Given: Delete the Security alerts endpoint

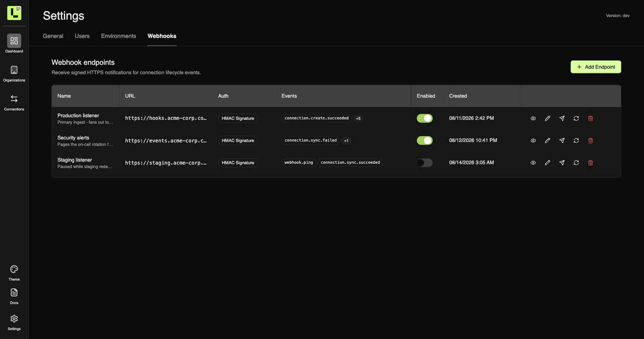Looking at the screenshot, I should click(590, 140).
